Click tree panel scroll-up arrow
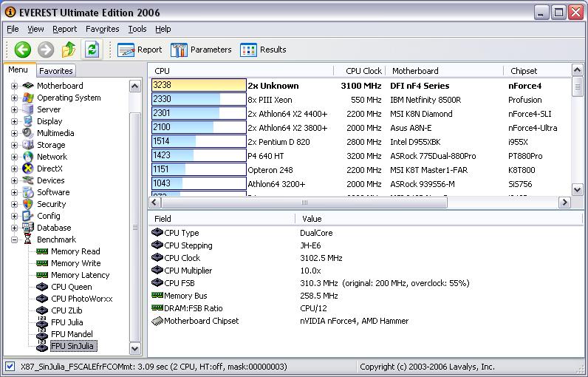The image size is (588, 377). pos(135,86)
